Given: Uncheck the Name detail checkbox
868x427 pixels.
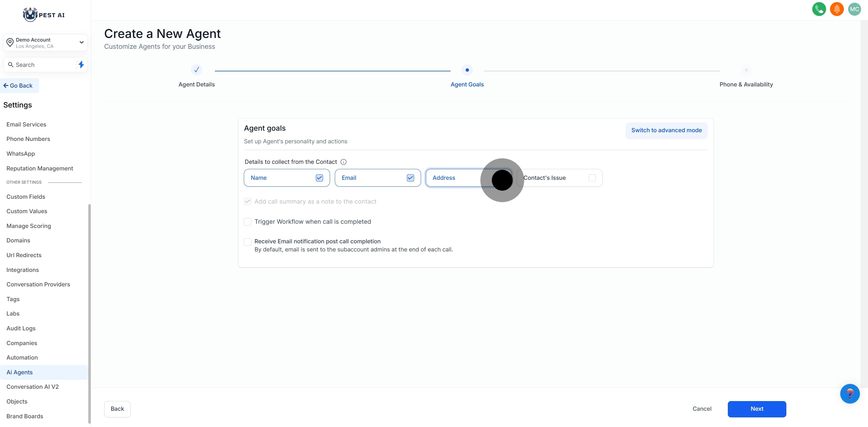Looking at the screenshot, I should 319,178.
